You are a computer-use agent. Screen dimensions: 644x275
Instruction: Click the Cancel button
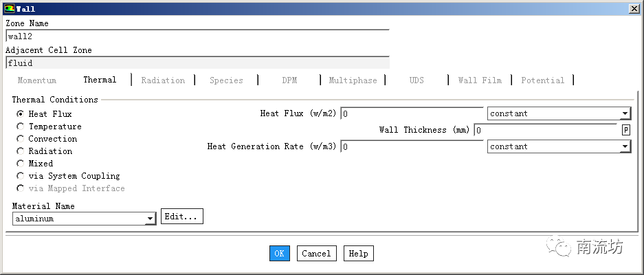coord(316,254)
